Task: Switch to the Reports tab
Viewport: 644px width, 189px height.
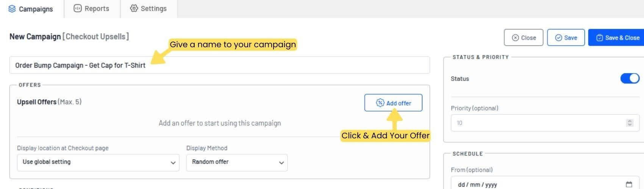Action: pyautogui.click(x=92, y=9)
